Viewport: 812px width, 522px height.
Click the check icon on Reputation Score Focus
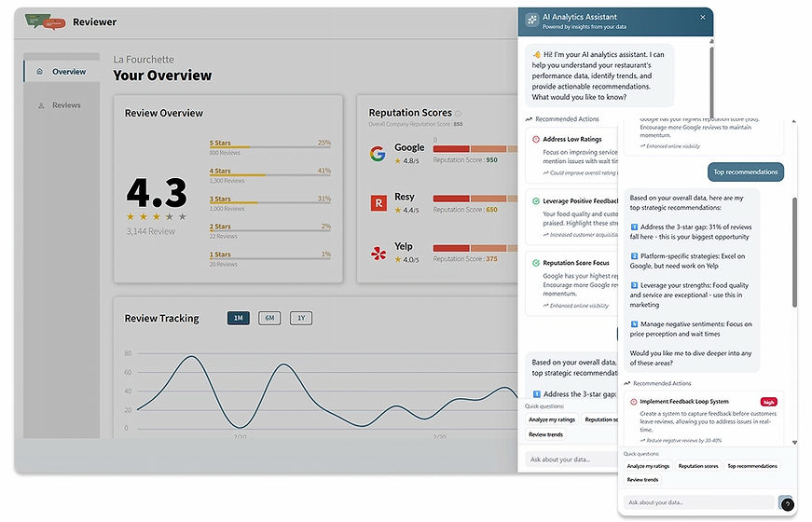(536, 263)
